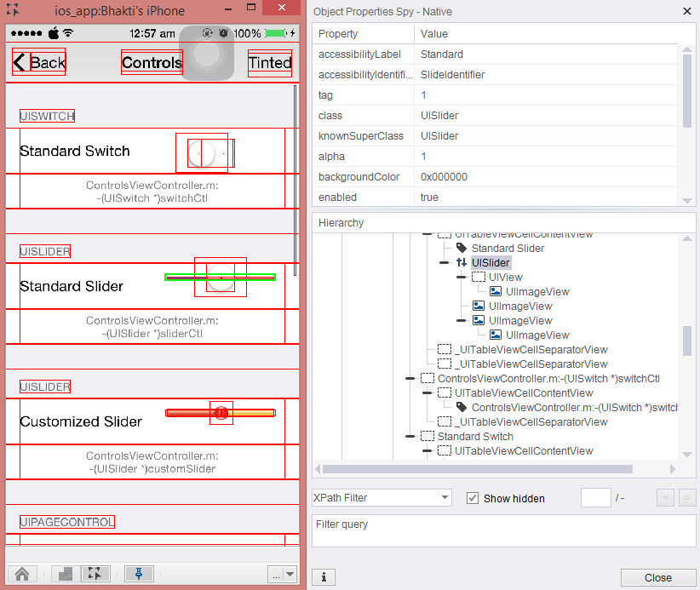Image resolution: width=700 pixels, height=590 pixels.
Task: Click the Home icon in bottom toolbar
Action: pyautogui.click(x=23, y=574)
